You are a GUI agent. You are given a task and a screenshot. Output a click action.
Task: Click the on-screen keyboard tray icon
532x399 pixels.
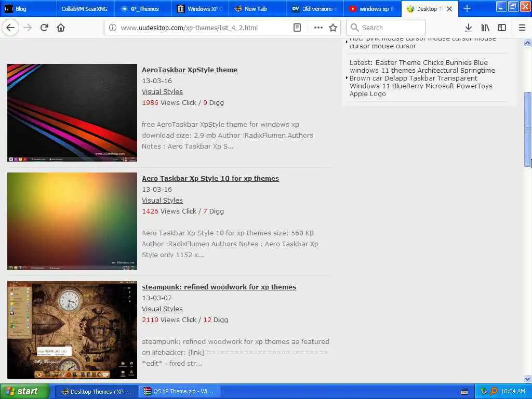[x=464, y=392]
